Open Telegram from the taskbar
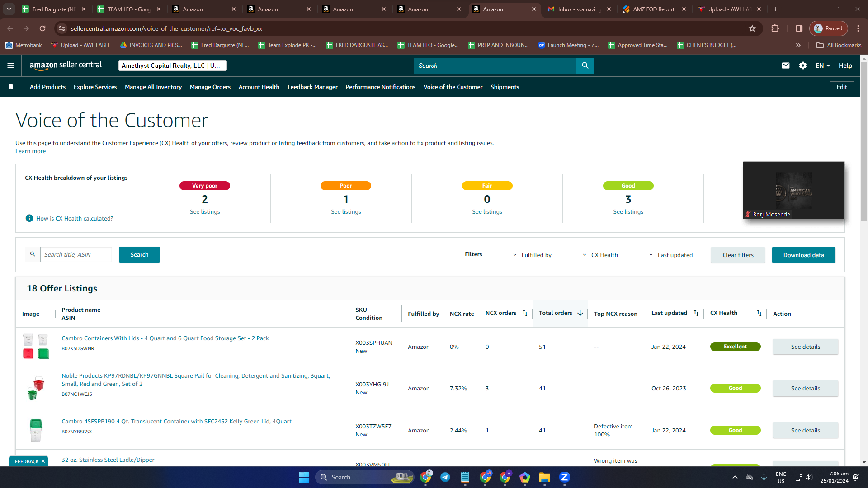The image size is (868, 488). coord(445,477)
